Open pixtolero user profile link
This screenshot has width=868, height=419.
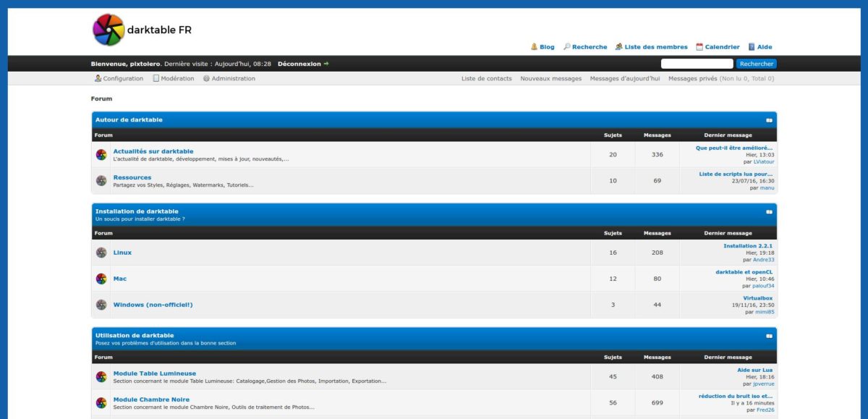[x=146, y=64]
